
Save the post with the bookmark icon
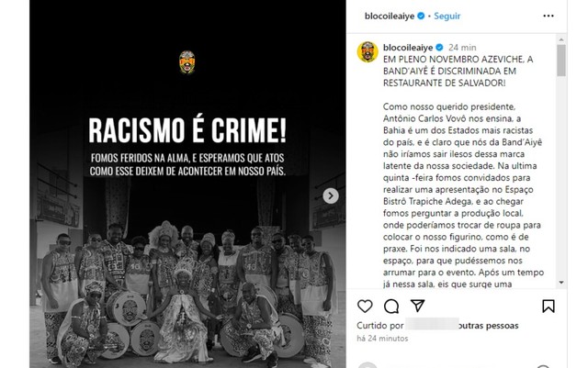pos(548,307)
